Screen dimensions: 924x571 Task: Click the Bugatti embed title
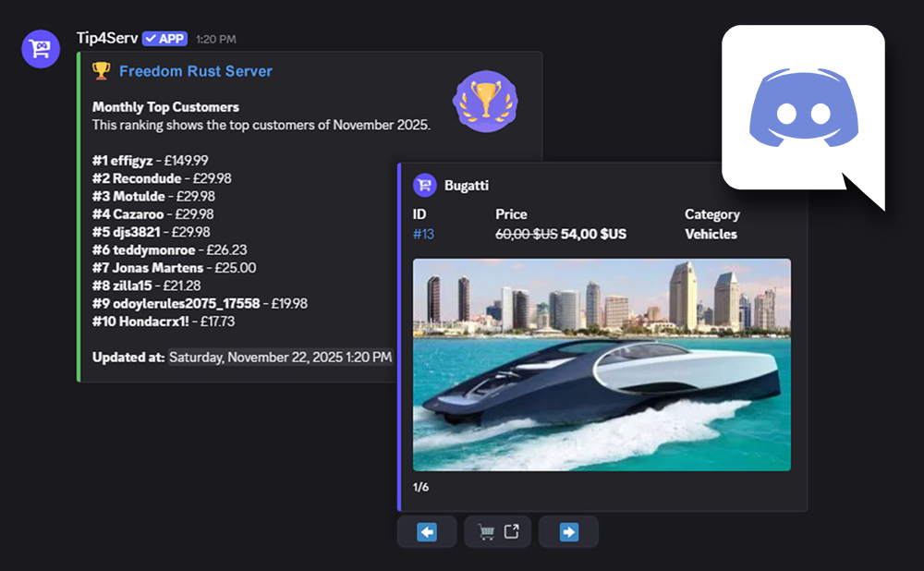tap(468, 185)
